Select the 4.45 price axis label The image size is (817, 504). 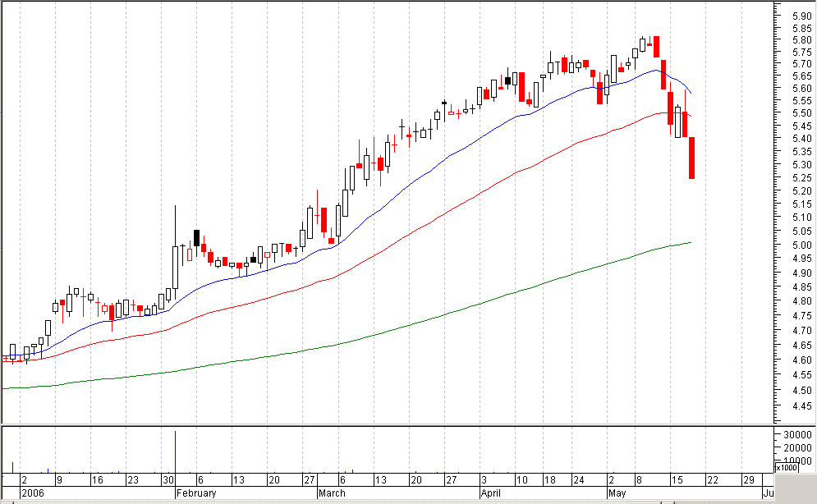[x=802, y=406]
